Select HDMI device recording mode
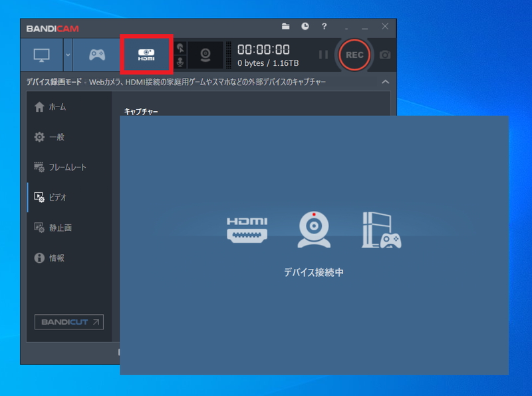 click(x=146, y=55)
